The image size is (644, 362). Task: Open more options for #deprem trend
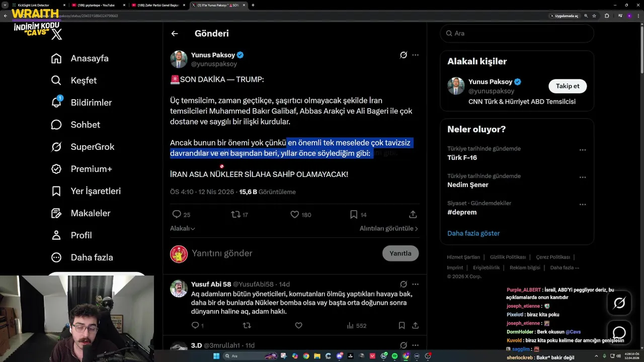[583, 205]
